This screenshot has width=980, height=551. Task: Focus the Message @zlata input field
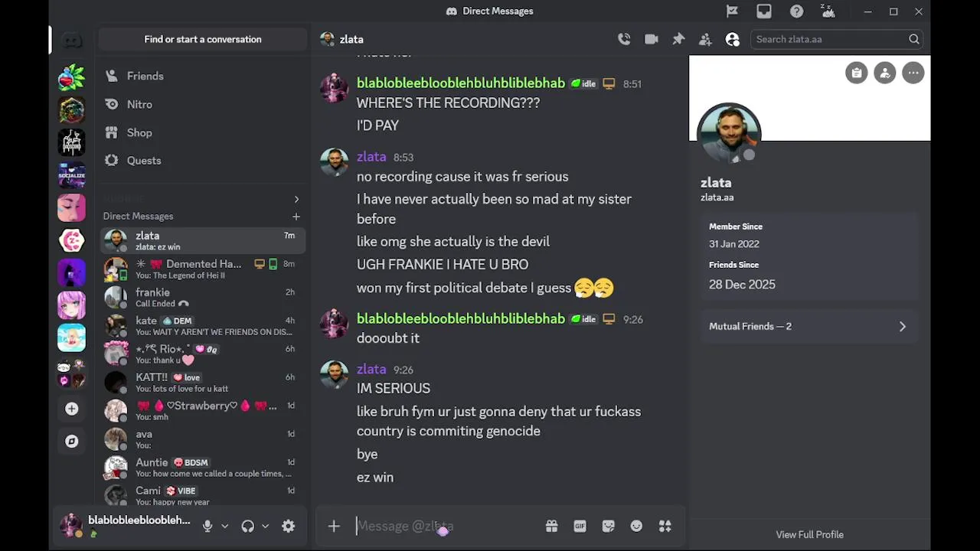[x=444, y=526]
